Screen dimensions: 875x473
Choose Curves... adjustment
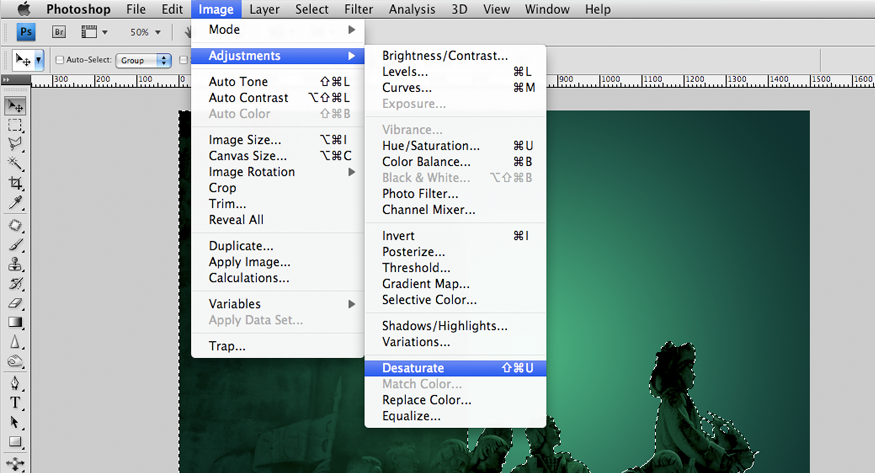[455, 88]
